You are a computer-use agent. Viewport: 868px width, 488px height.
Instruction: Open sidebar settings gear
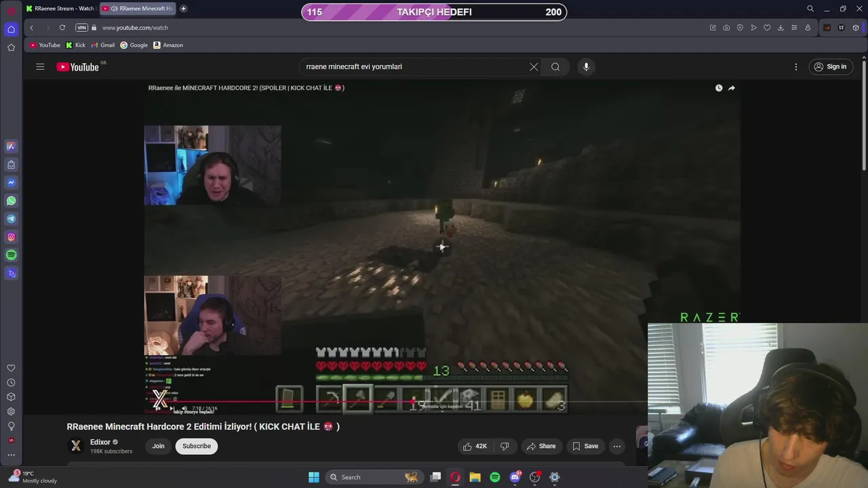(11, 411)
